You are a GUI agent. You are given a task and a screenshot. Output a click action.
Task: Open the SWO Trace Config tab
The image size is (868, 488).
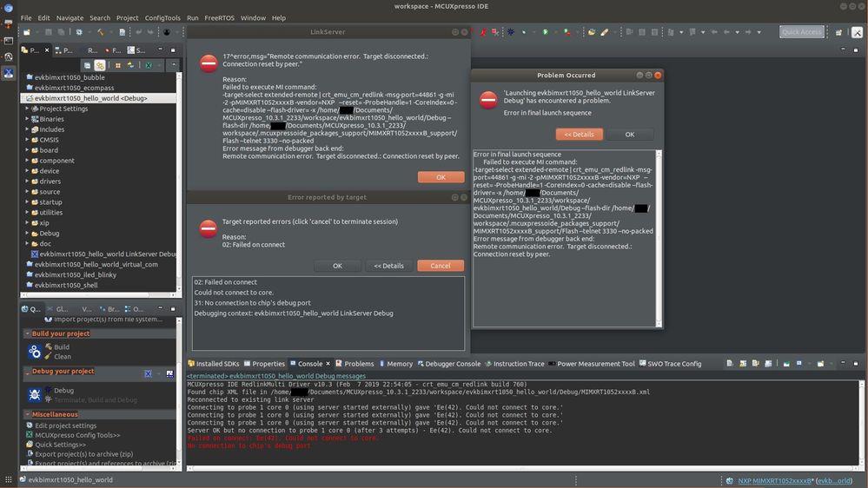(x=670, y=364)
